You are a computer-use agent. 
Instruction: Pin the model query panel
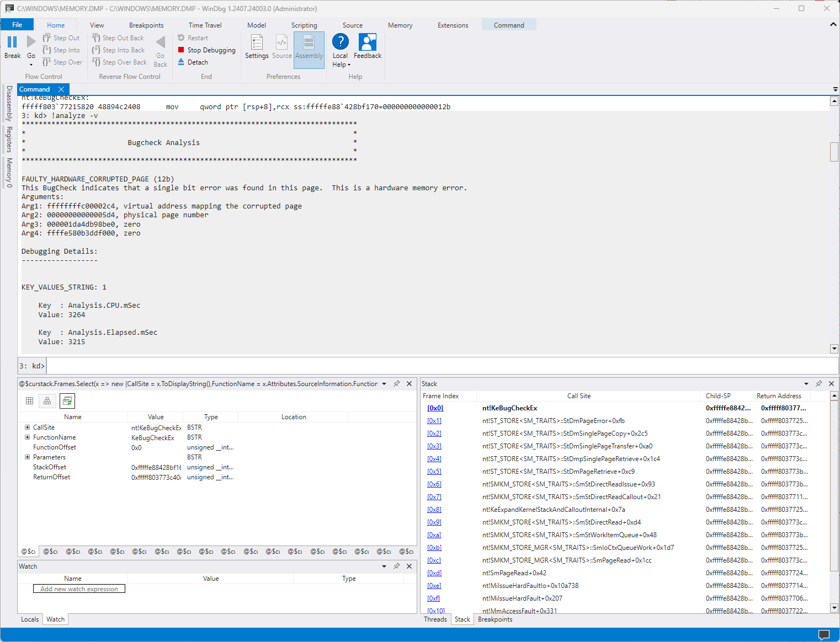tap(397, 383)
